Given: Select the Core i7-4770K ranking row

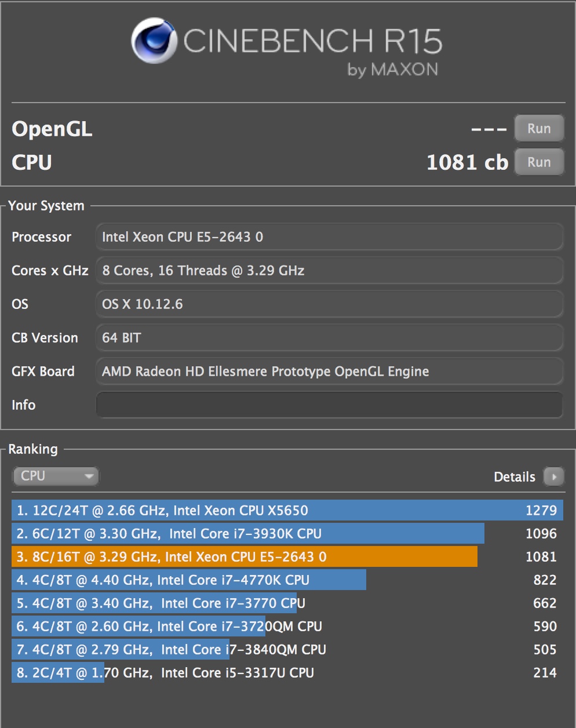Looking at the screenshot, I should tap(287, 580).
